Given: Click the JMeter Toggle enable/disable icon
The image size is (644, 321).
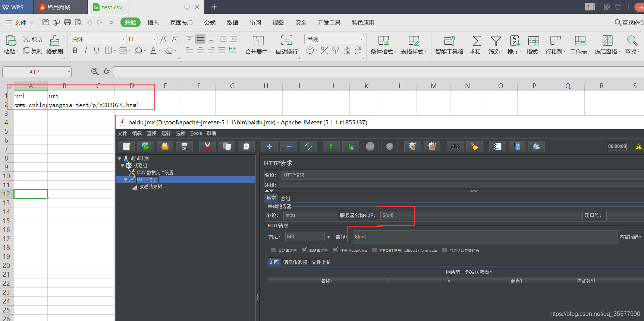Looking at the screenshot, I should point(308,146).
